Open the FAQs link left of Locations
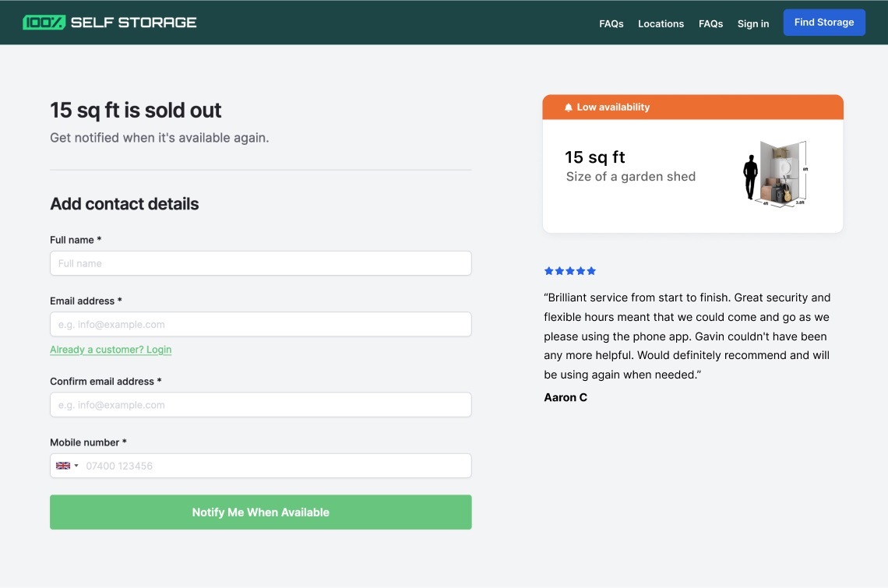The height and width of the screenshot is (588, 888). [x=611, y=23]
